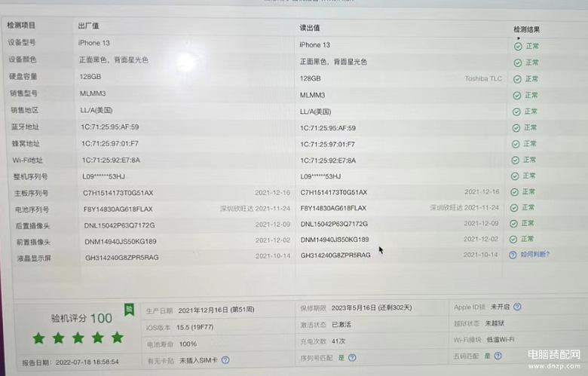Click 正常 check icon in Wi-Fi地址 row
This screenshot has height=376, width=588.
(515, 160)
